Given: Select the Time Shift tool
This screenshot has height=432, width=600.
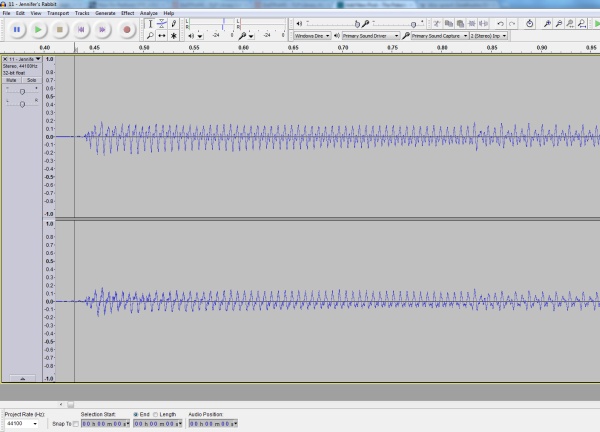Looking at the screenshot, I should (162, 35).
